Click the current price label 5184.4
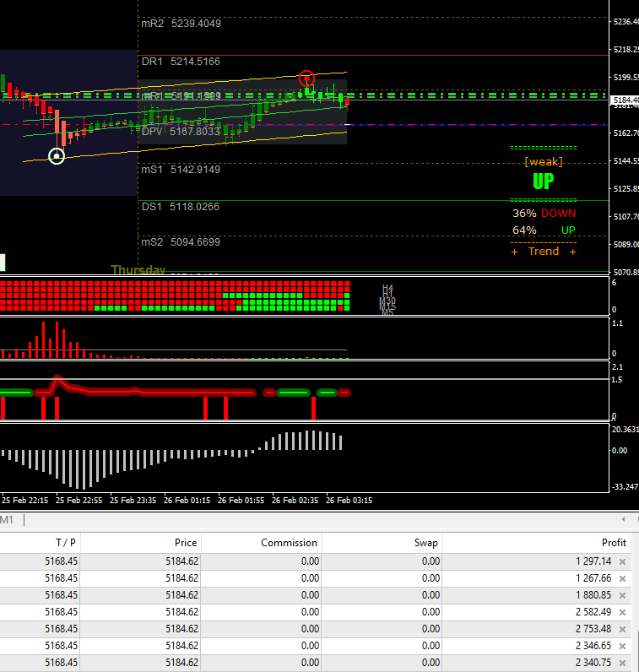The width and height of the screenshot is (639, 672). tap(624, 100)
